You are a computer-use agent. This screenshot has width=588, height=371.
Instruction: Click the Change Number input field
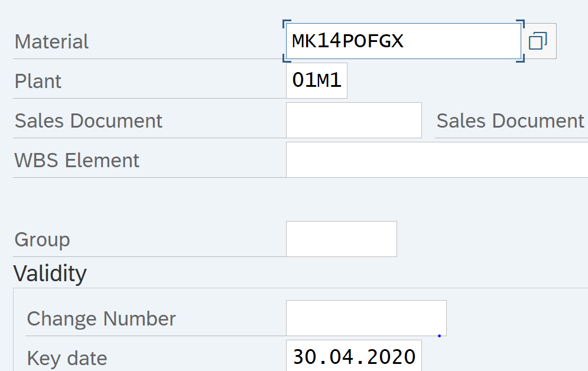coord(366,318)
